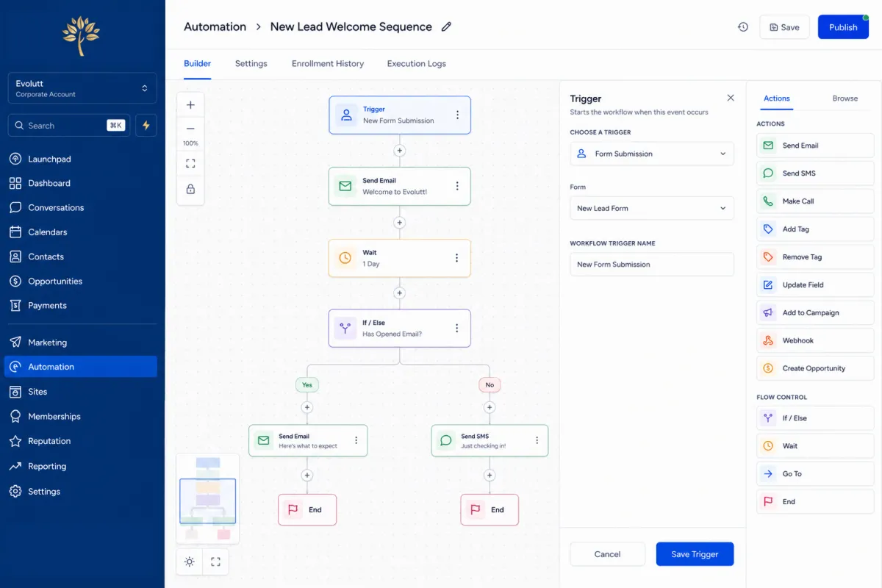Open the New Lead Form dropdown
882x588 pixels.
pyautogui.click(x=652, y=208)
